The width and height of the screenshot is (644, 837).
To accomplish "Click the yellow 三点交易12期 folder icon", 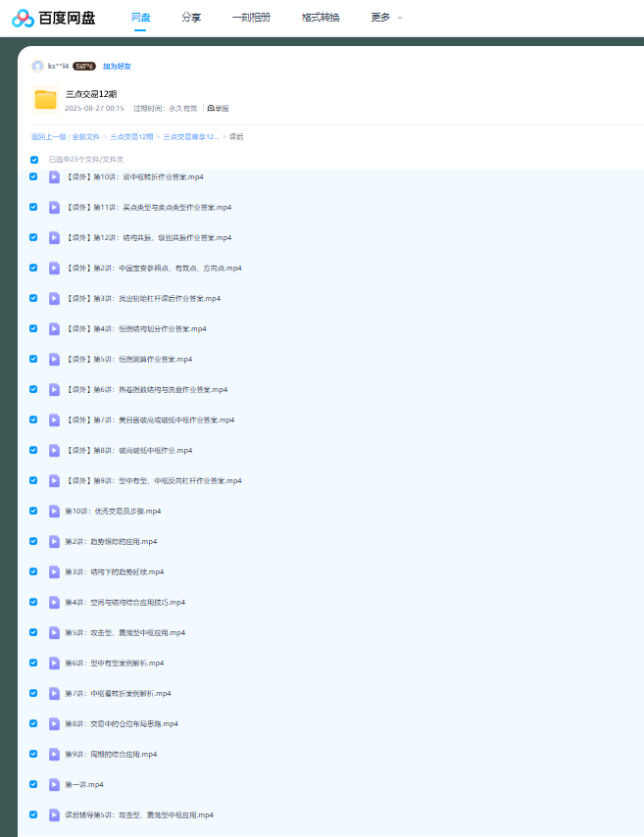I will pos(45,99).
